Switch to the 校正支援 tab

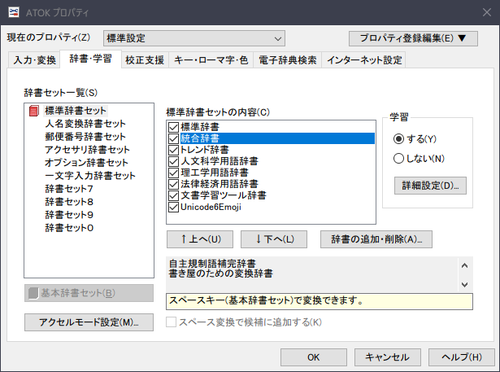pos(145,60)
